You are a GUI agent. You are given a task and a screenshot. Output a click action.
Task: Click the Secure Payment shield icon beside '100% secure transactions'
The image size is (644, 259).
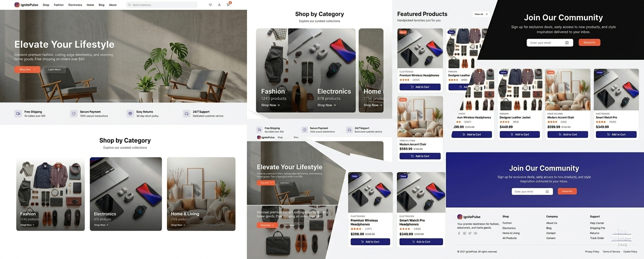pyautogui.click(x=74, y=114)
